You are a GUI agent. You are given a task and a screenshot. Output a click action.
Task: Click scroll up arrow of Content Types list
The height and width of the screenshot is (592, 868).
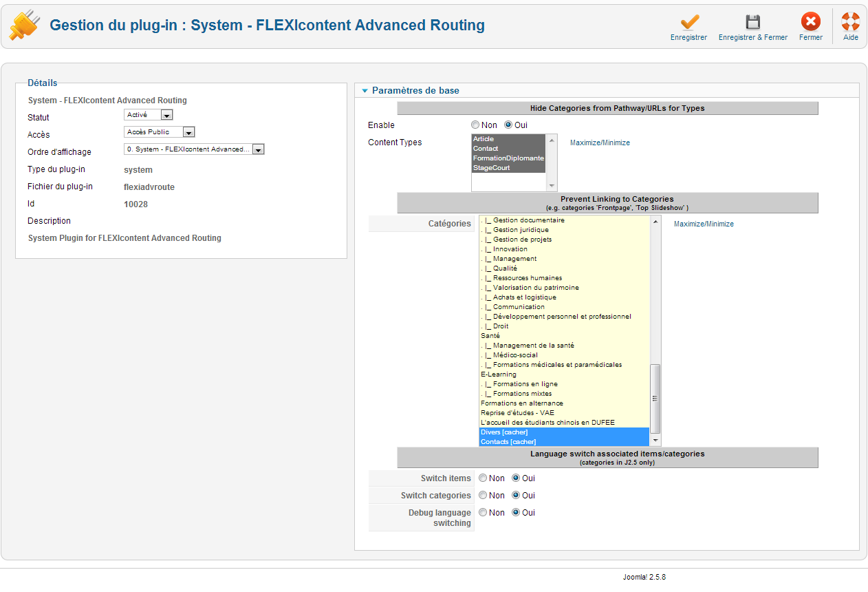(x=551, y=140)
